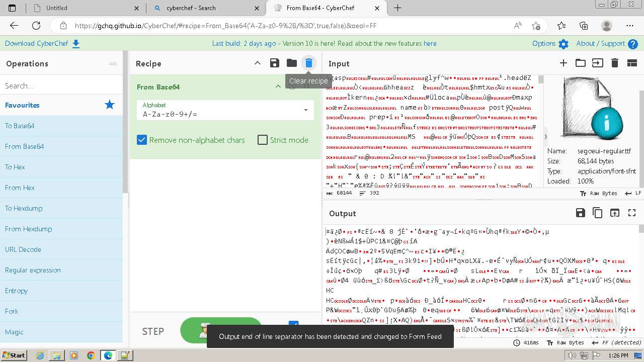Change input Raw Bytes encoding

(x=598, y=193)
